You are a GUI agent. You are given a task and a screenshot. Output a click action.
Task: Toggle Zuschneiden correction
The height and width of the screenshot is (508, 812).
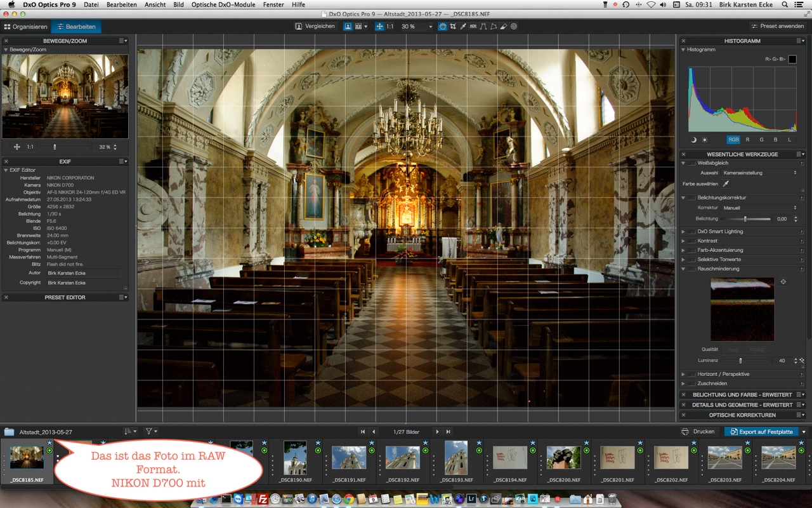[692, 384]
